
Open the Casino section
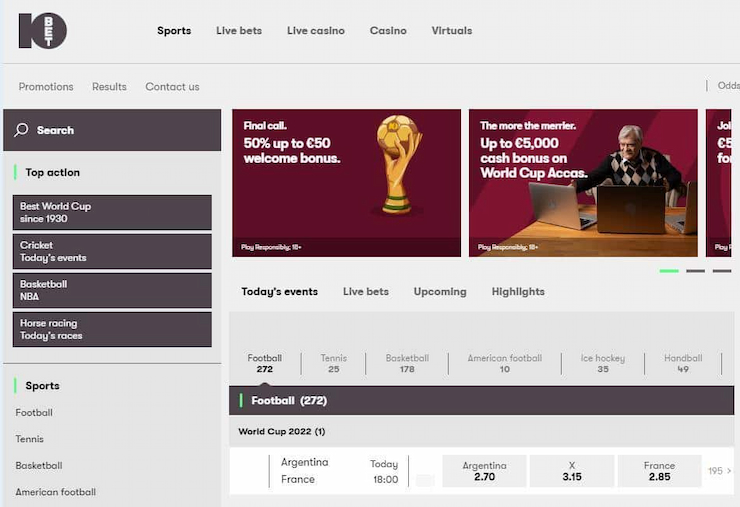pyautogui.click(x=388, y=31)
